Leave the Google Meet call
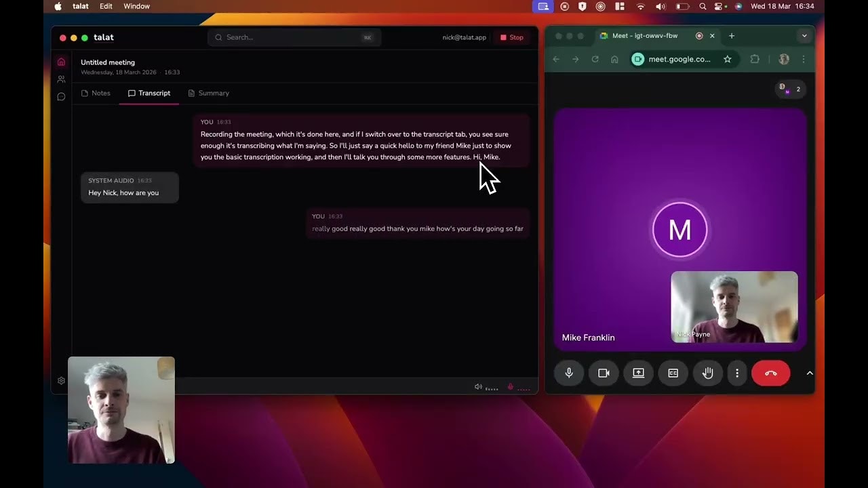 (x=770, y=373)
